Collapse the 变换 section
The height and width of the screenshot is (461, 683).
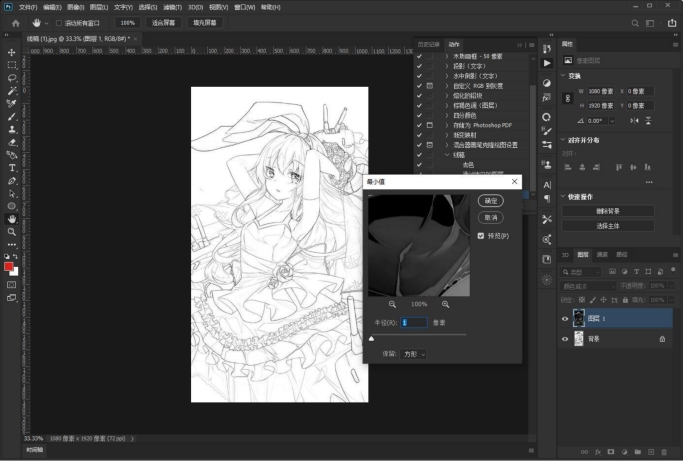pyautogui.click(x=563, y=76)
